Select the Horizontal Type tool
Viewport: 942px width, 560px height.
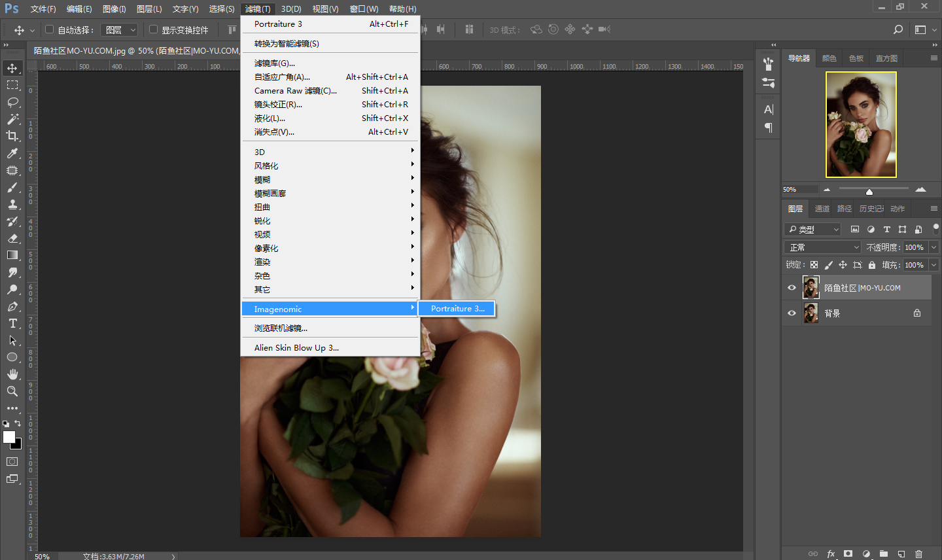(x=12, y=323)
